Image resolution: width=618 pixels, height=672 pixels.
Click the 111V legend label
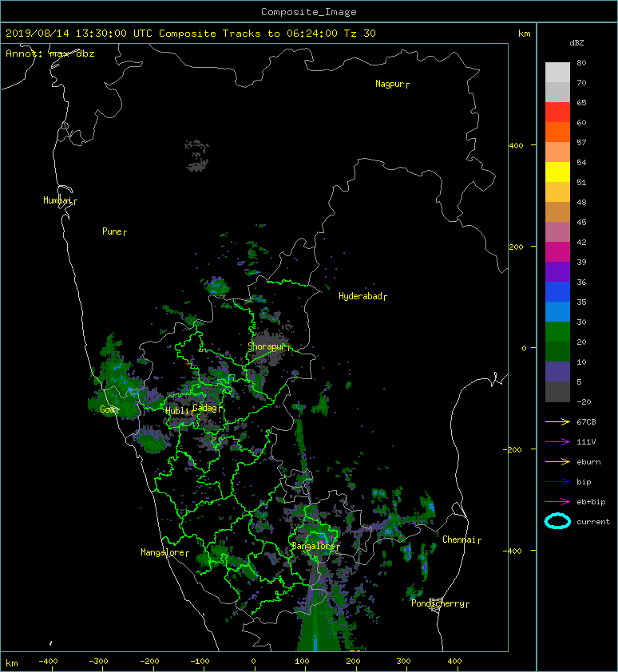586,442
